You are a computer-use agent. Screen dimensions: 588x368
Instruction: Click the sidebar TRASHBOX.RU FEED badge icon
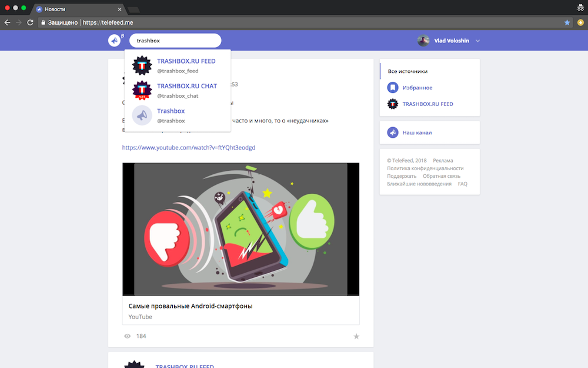[393, 104]
